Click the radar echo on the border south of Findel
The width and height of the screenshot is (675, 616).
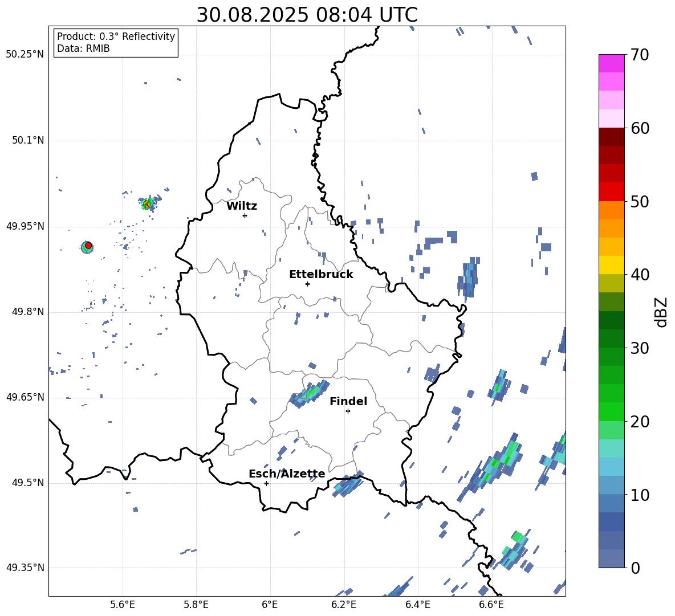coord(348,484)
